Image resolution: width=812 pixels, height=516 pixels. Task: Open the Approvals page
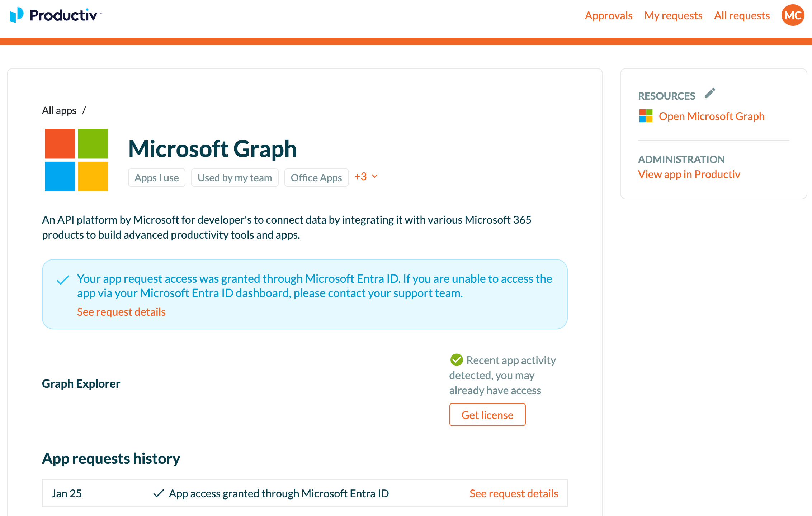coord(609,15)
